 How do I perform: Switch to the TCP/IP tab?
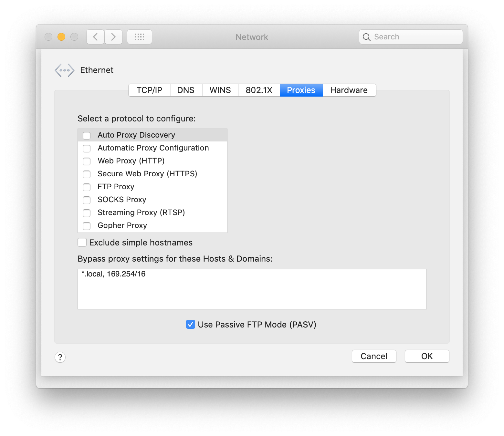click(149, 90)
